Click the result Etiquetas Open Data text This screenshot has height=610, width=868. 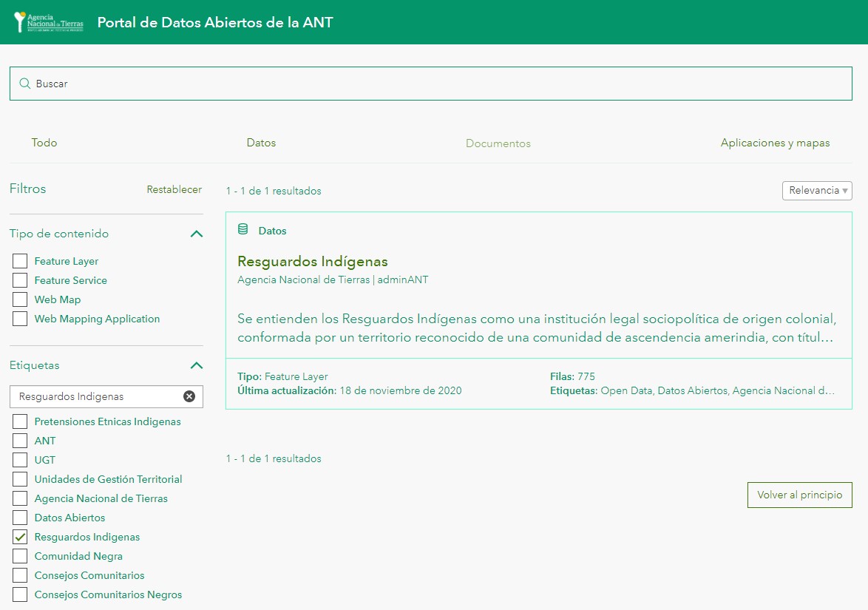[692, 391]
